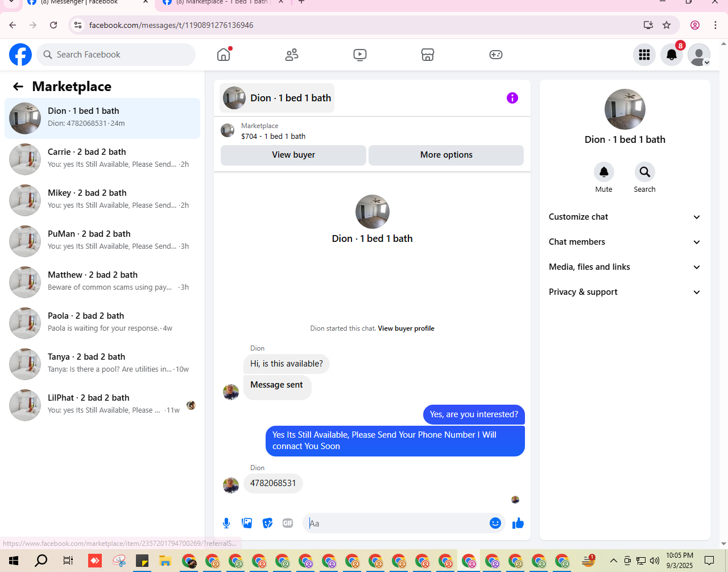Choose a sticker icon in composer
The width and height of the screenshot is (728, 572).
267,523
